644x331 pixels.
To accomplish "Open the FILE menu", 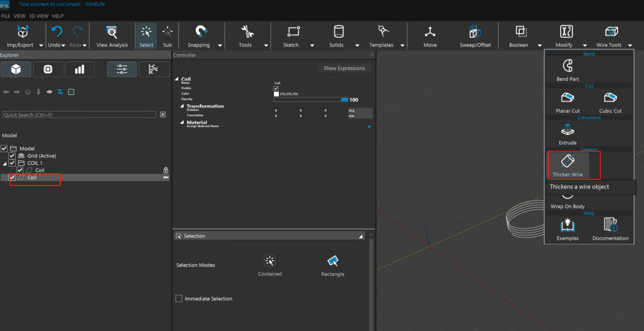I will [6, 16].
